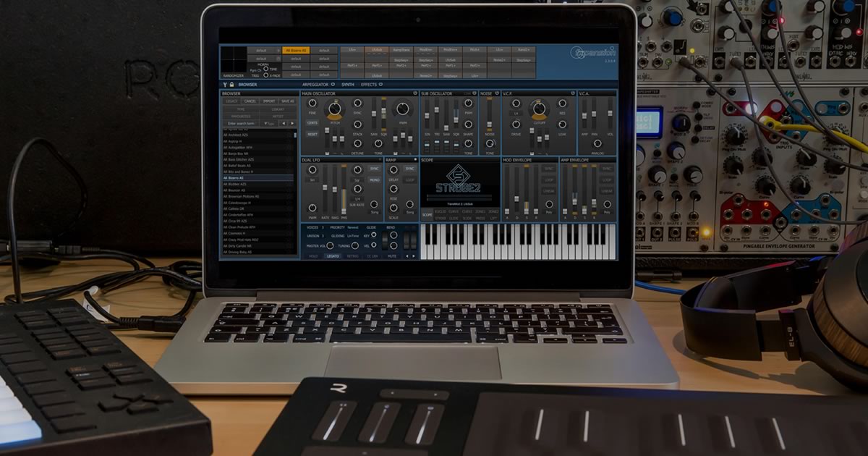
Task: Click the V.C.A. Vol slider
Action: [x=610, y=114]
